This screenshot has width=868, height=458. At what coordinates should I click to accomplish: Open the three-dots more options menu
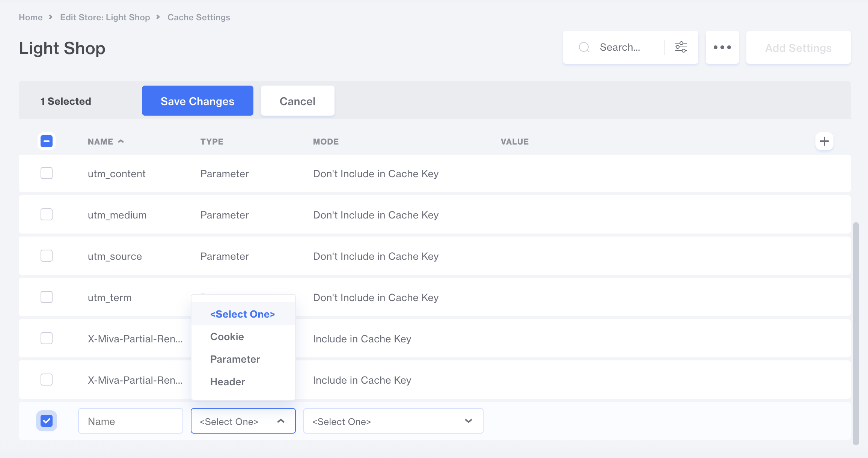[x=722, y=47]
